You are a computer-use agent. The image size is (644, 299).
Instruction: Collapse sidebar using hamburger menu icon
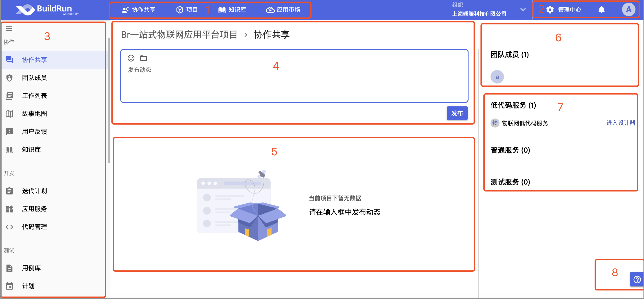click(9, 29)
